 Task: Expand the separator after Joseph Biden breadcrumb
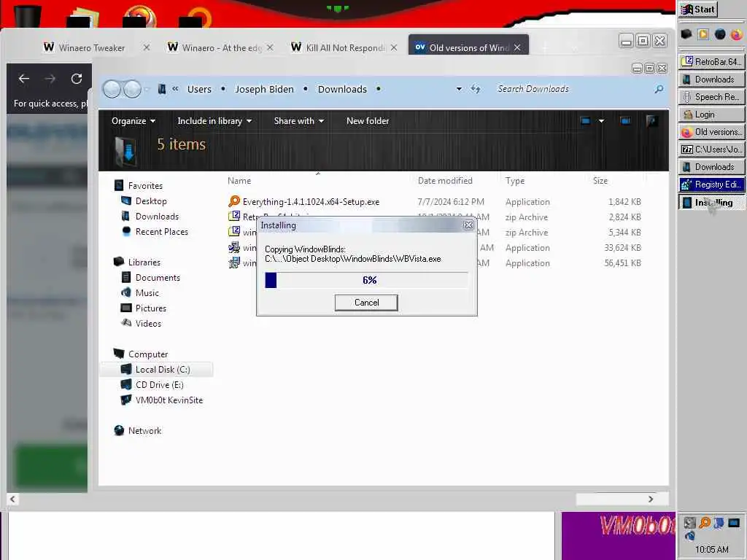pyautogui.click(x=306, y=89)
